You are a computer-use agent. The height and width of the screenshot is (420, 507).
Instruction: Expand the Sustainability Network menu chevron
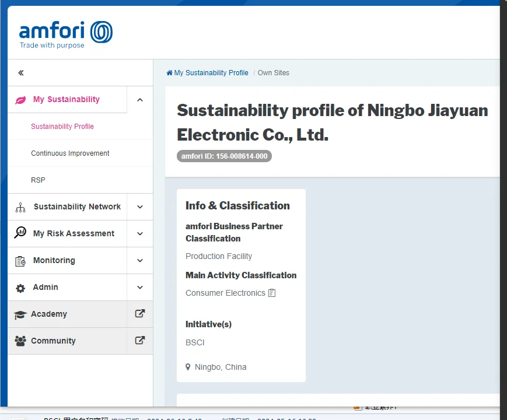point(140,207)
